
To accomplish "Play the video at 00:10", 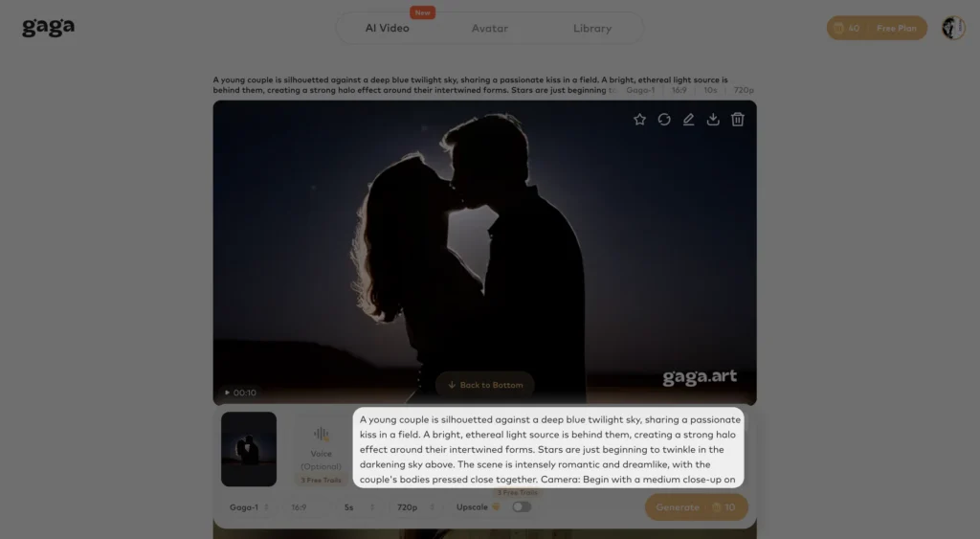I will [240, 393].
